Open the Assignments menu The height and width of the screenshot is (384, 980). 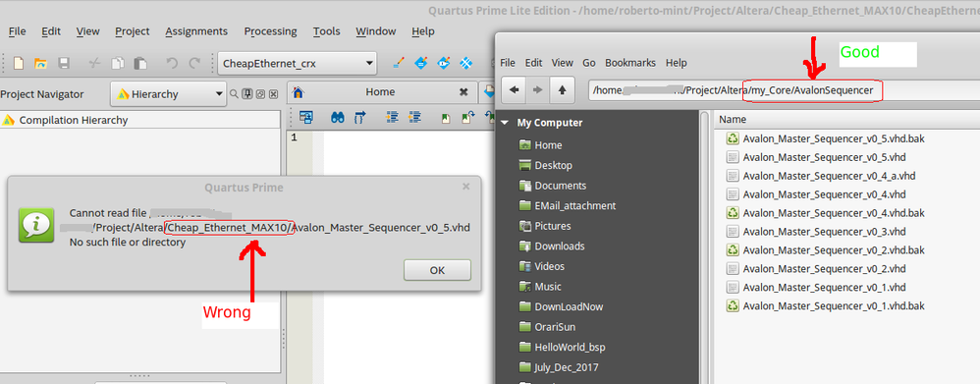(196, 31)
